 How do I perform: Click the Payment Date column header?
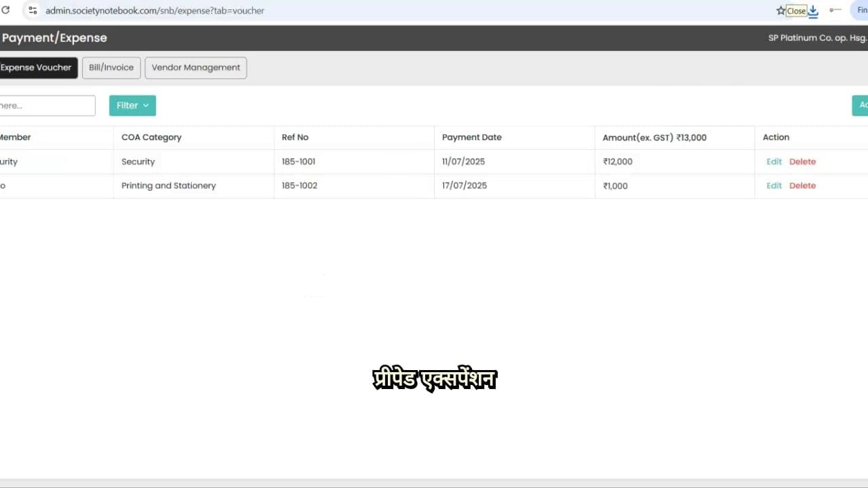point(471,138)
